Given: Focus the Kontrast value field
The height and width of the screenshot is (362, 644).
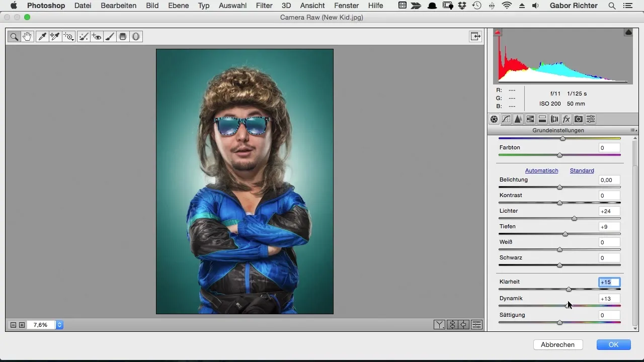Looking at the screenshot, I should pos(609,196).
